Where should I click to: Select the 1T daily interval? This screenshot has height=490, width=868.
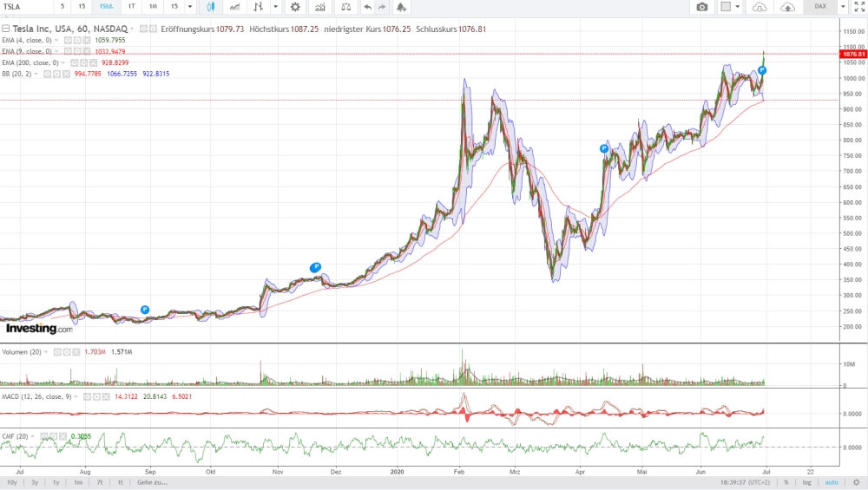(x=131, y=7)
